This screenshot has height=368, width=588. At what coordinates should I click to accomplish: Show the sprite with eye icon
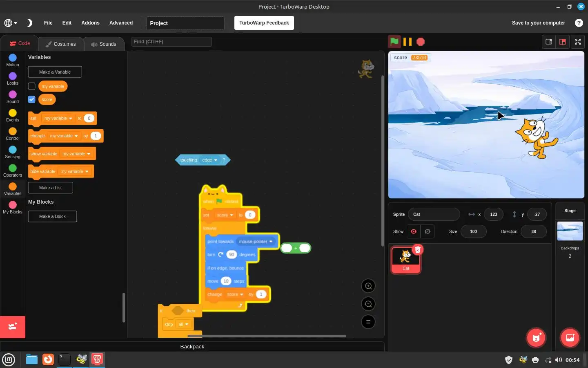[414, 231]
